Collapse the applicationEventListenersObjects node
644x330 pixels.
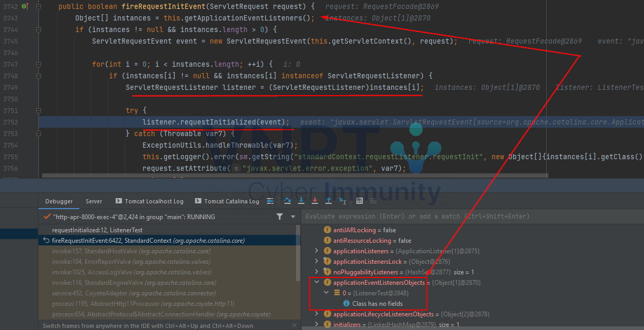(x=316, y=283)
